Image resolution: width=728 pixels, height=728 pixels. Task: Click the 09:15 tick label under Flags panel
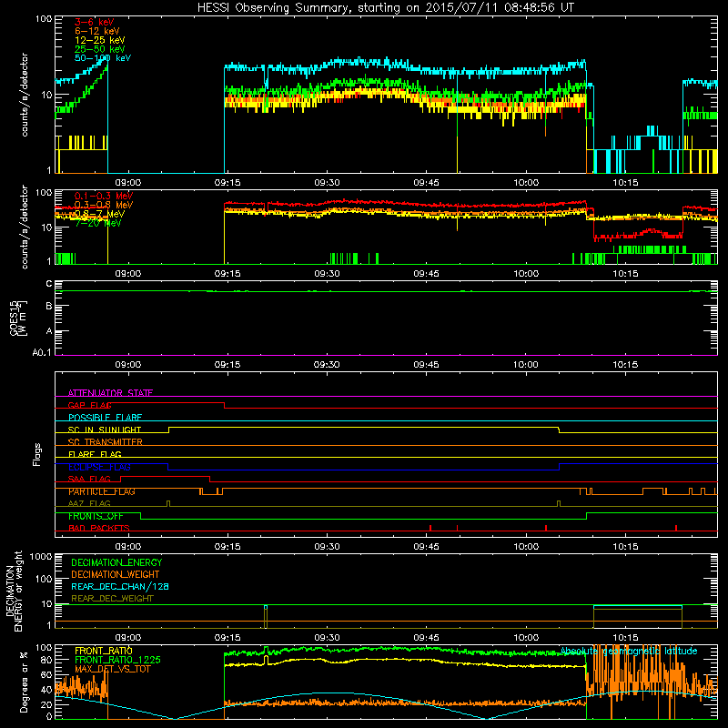coord(227,547)
